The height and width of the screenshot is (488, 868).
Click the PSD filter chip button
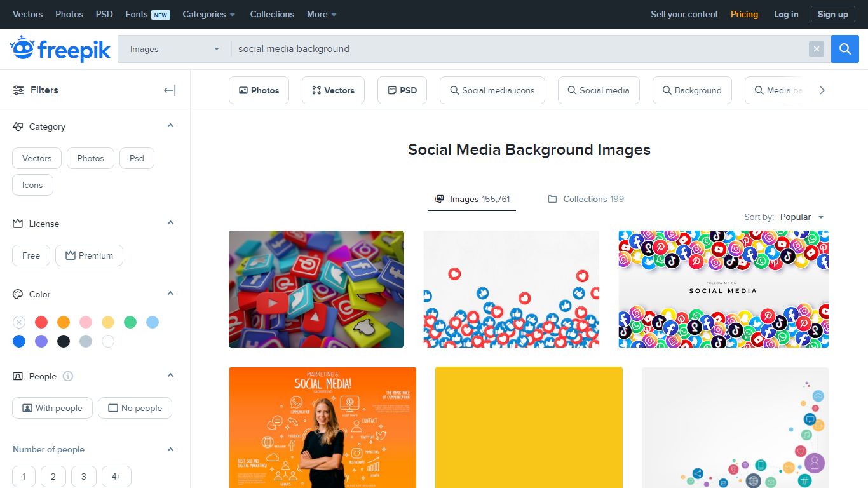(x=402, y=90)
